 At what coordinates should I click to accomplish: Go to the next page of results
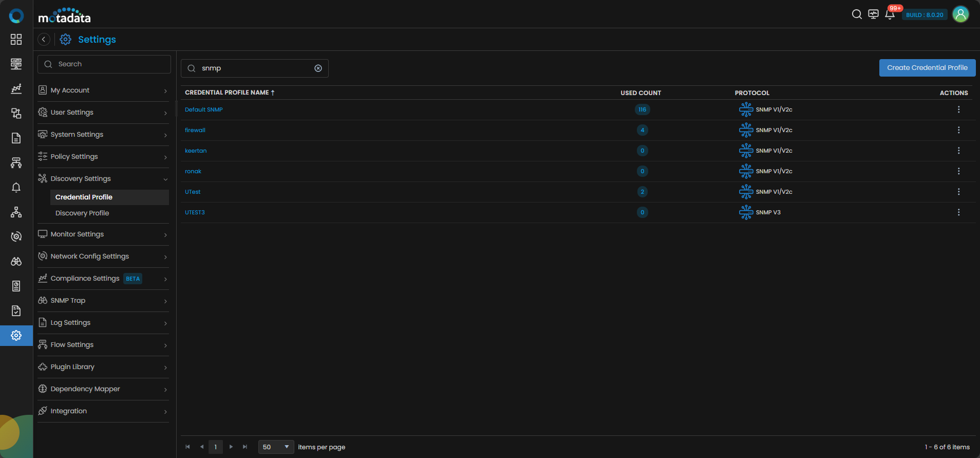coord(231,447)
